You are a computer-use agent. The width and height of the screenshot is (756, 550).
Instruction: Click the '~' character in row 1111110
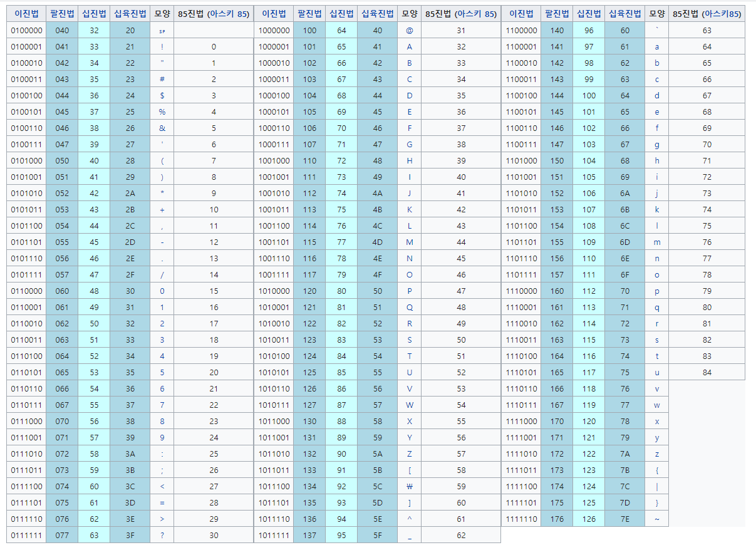(657, 519)
